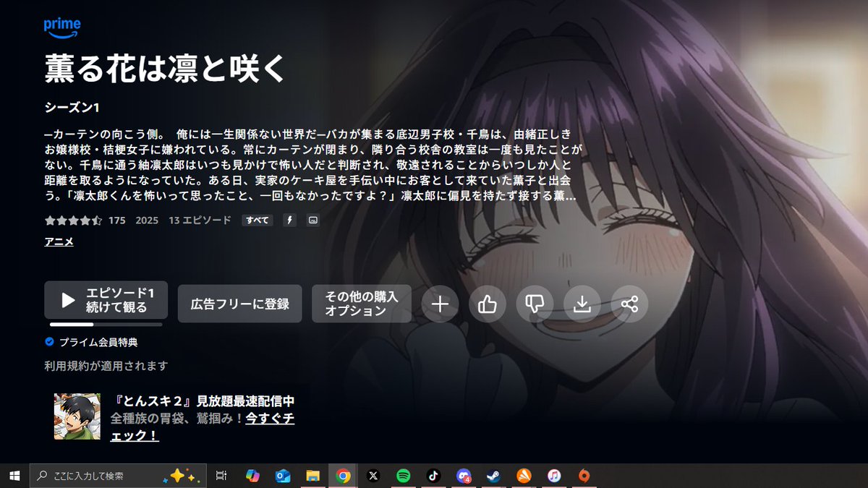Click the すべて age rating badge

[257, 221]
